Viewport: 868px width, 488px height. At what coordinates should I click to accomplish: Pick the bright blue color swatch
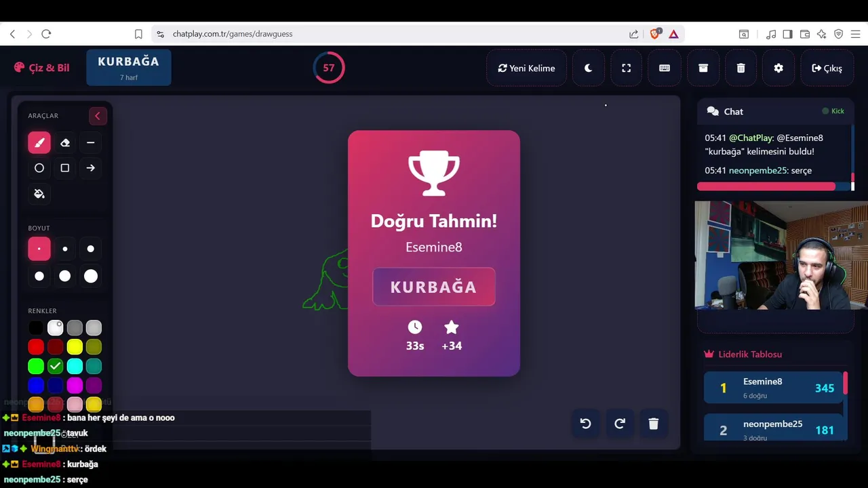36,385
